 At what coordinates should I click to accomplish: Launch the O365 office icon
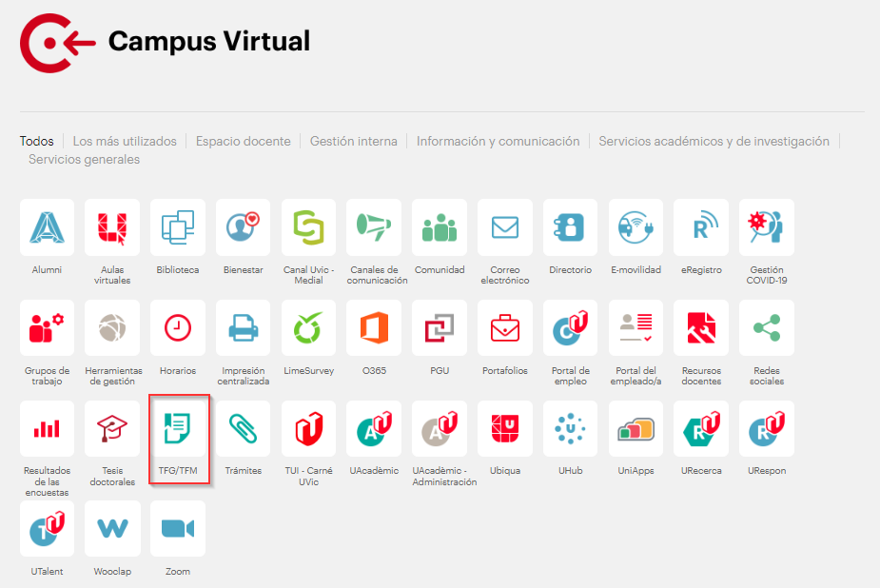click(374, 327)
